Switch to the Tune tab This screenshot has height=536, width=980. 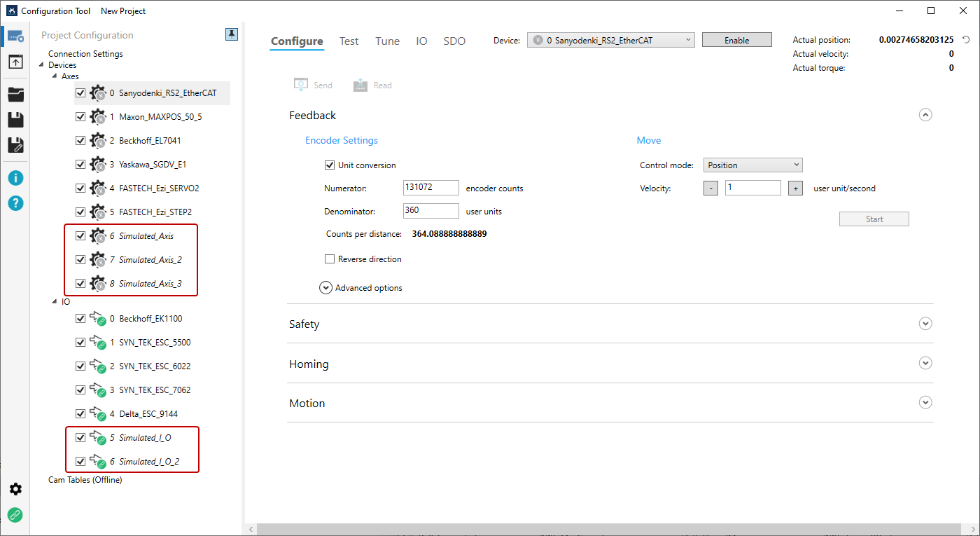pyautogui.click(x=387, y=41)
